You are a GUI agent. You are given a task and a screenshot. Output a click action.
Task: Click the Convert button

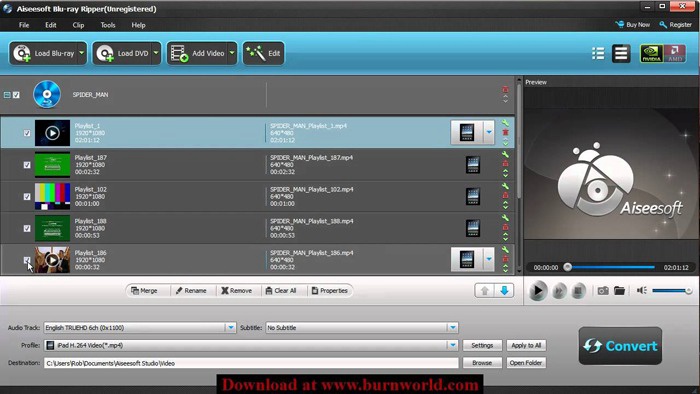tap(621, 346)
